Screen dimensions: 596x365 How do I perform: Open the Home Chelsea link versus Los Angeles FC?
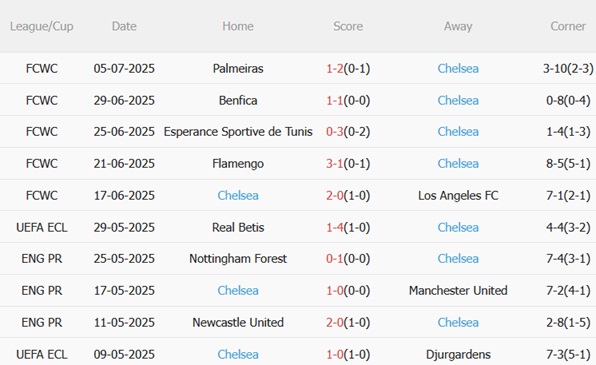pyautogui.click(x=238, y=195)
